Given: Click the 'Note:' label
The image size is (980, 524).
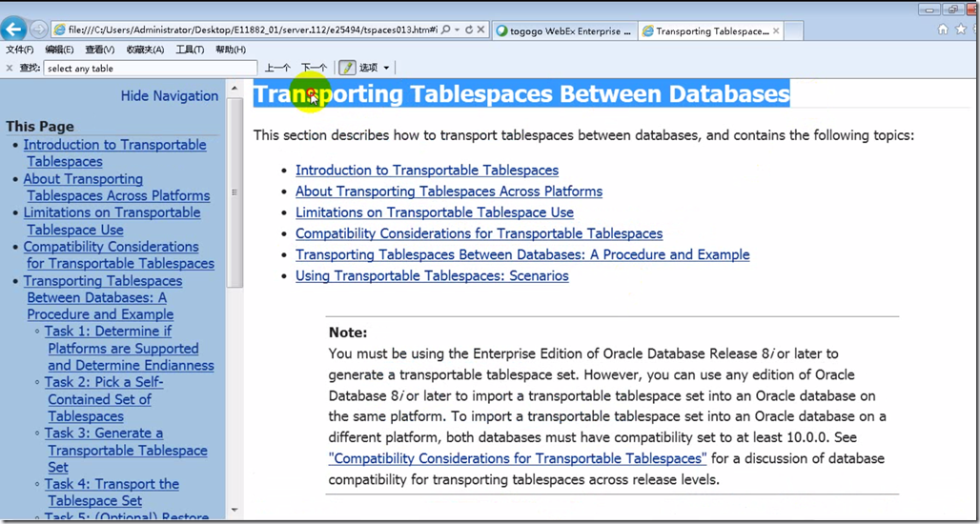Looking at the screenshot, I should coord(348,333).
